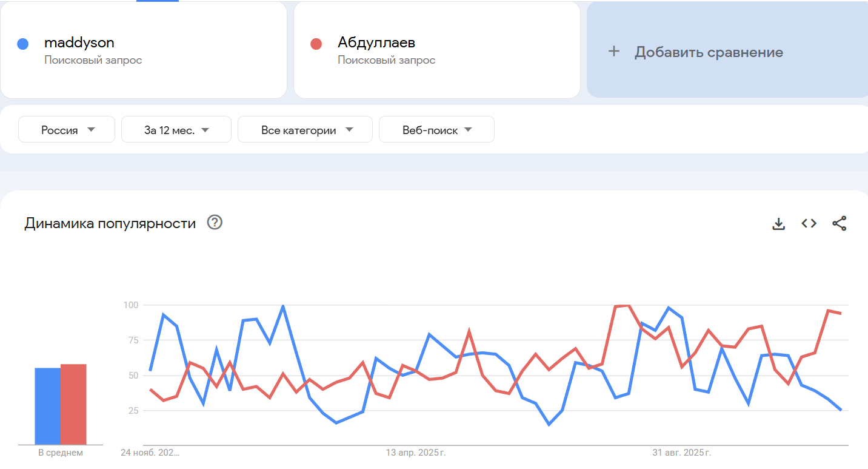The width and height of the screenshot is (868, 469).
Task: Click the Динамика популярности heading
Action: click(x=110, y=223)
